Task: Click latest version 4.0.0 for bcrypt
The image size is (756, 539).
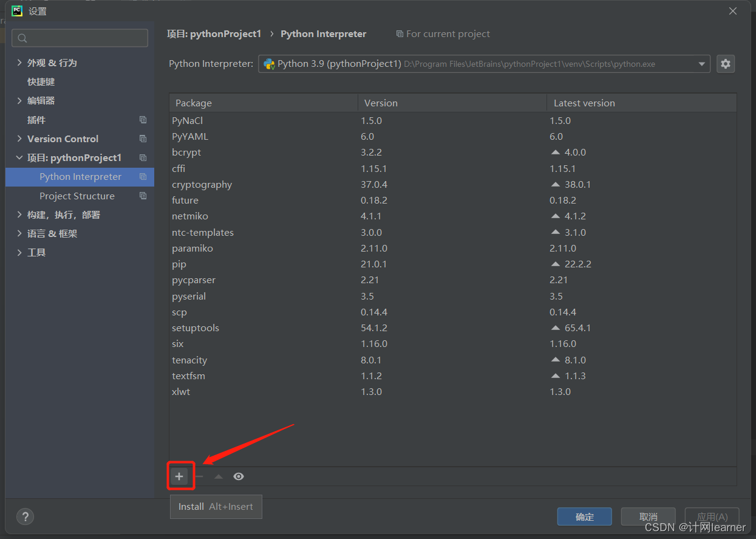Action: pos(575,152)
